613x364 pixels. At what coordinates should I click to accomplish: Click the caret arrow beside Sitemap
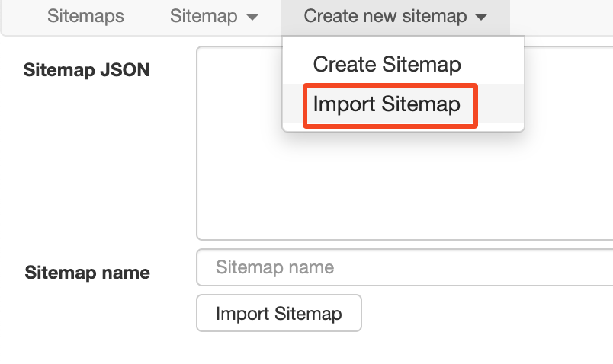[x=253, y=18]
